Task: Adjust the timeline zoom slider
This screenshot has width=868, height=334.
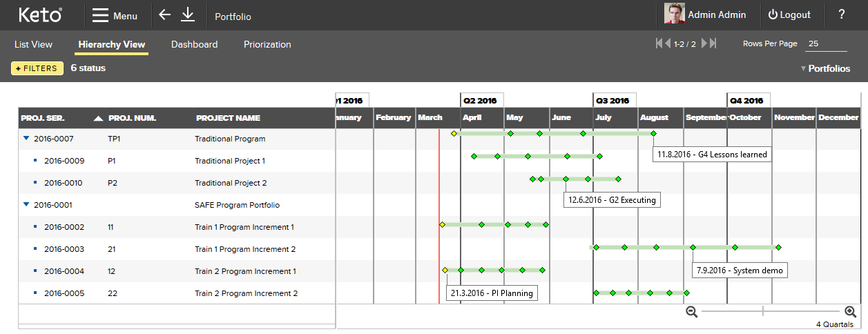Action: tap(763, 312)
